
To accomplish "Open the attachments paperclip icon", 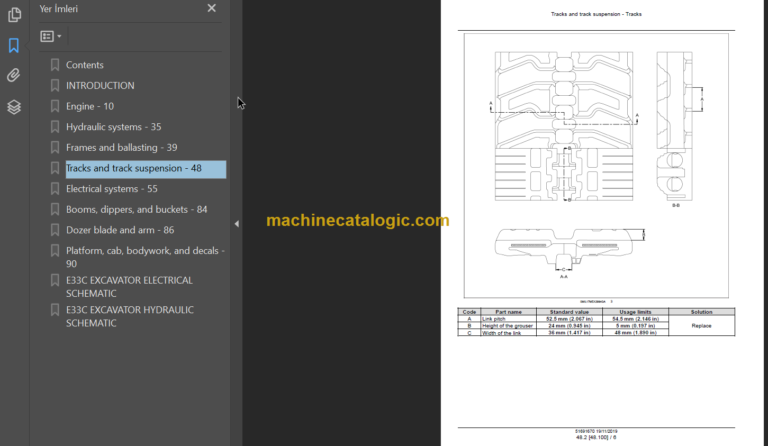I will pyautogui.click(x=14, y=75).
